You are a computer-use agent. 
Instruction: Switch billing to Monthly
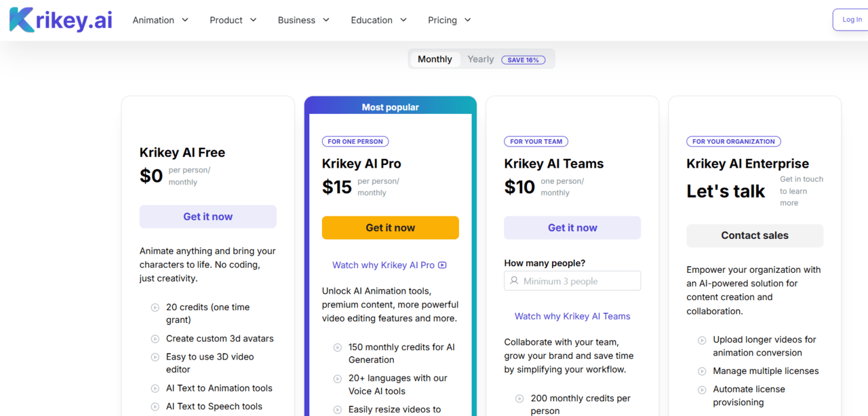click(x=435, y=59)
